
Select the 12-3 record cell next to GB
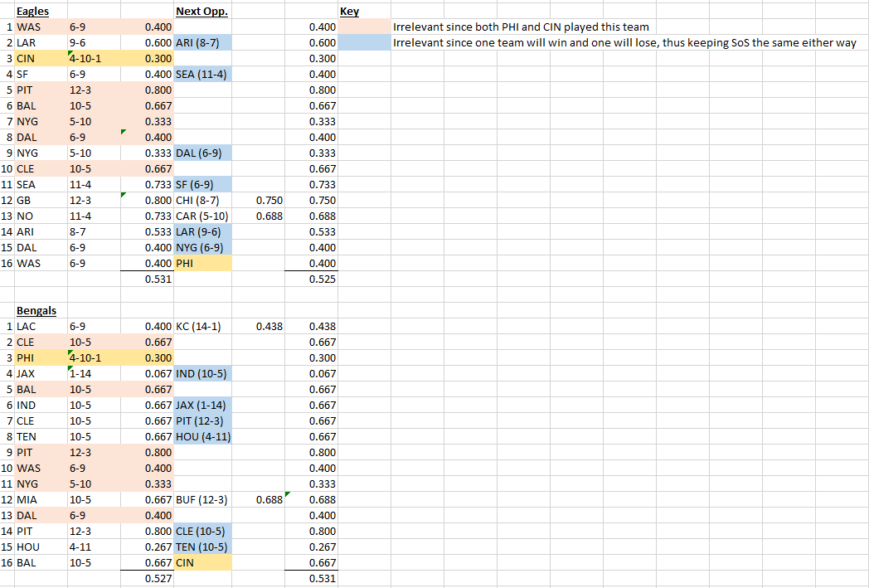95,200
